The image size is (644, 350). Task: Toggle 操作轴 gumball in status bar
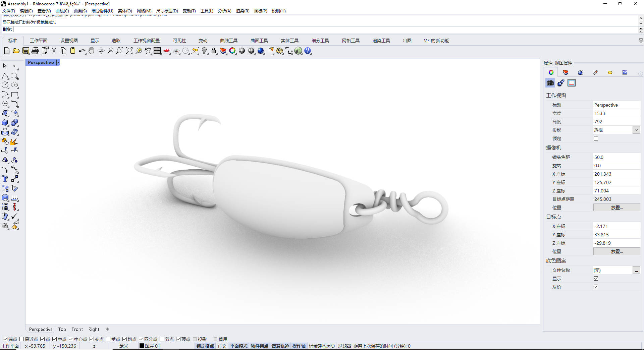[x=299, y=346]
